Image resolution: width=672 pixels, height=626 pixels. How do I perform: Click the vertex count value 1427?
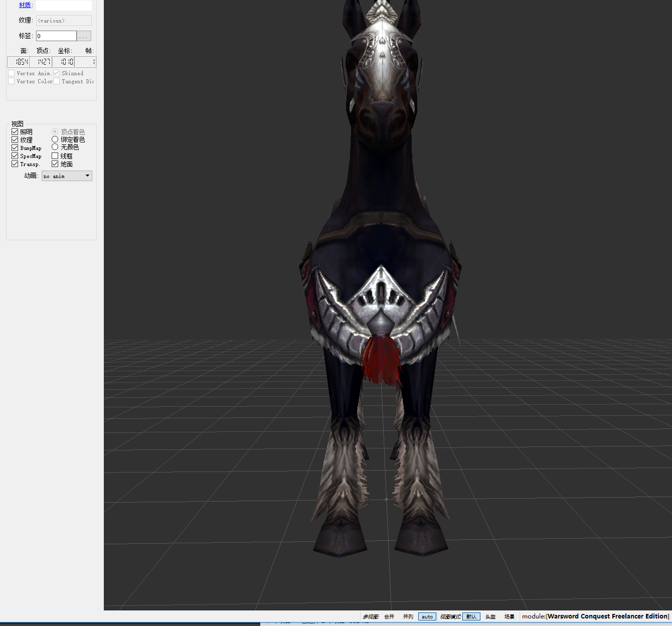click(41, 62)
